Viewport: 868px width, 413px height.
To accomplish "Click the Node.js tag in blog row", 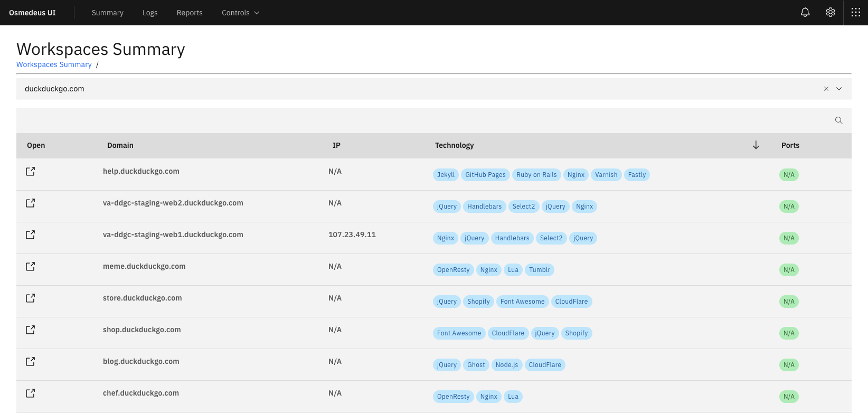I will [x=507, y=365].
